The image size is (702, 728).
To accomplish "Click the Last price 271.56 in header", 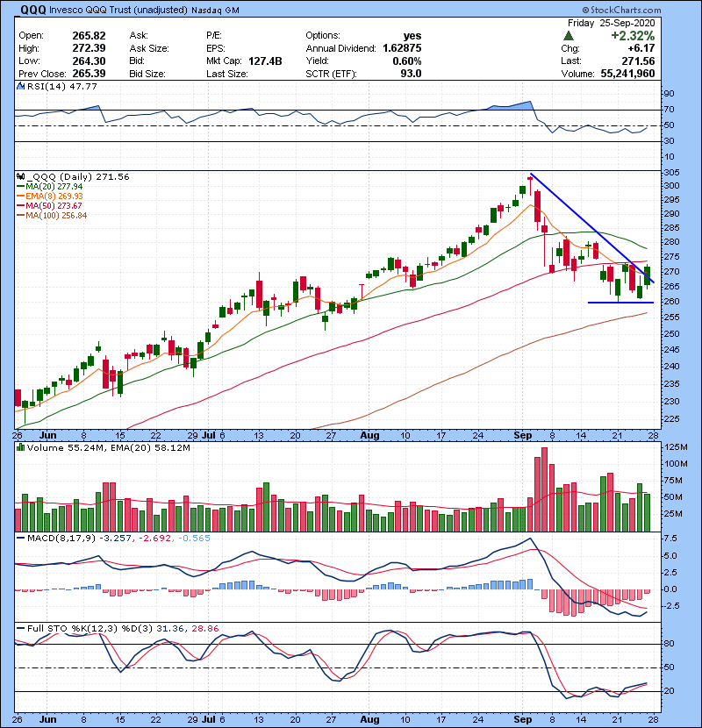I will 638,61.
